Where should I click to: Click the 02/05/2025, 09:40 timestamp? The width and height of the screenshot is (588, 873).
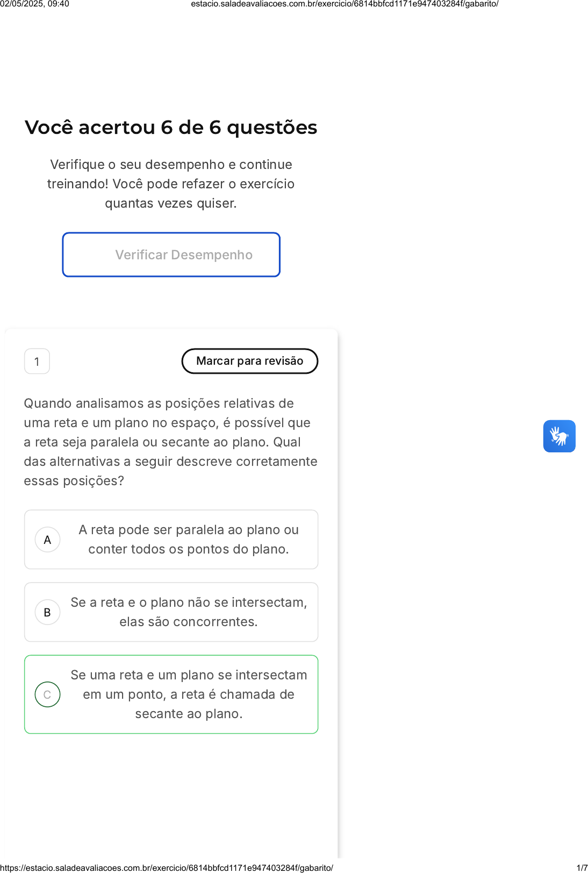(x=35, y=4)
